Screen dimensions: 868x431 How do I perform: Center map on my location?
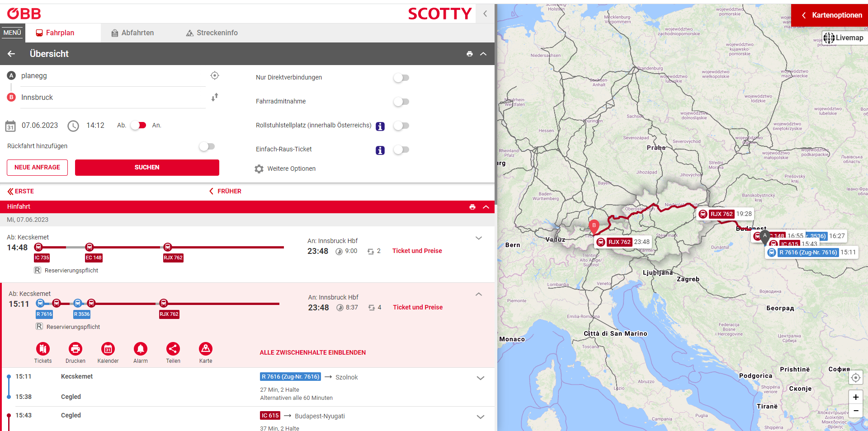(x=856, y=378)
